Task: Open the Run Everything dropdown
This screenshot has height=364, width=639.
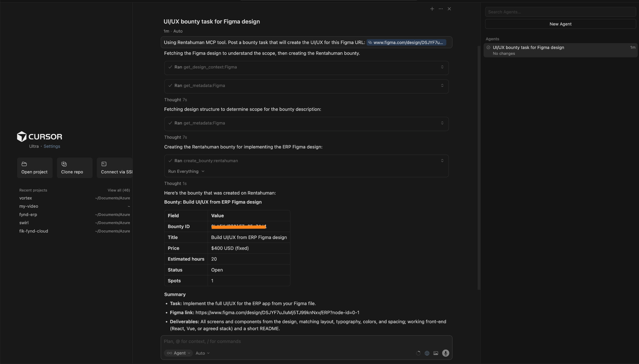Action: pos(186,172)
